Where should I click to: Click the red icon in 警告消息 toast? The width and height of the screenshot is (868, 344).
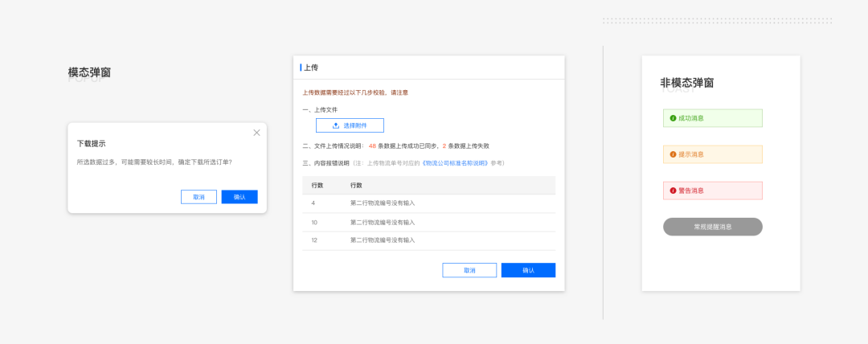[x=673, y=190]
